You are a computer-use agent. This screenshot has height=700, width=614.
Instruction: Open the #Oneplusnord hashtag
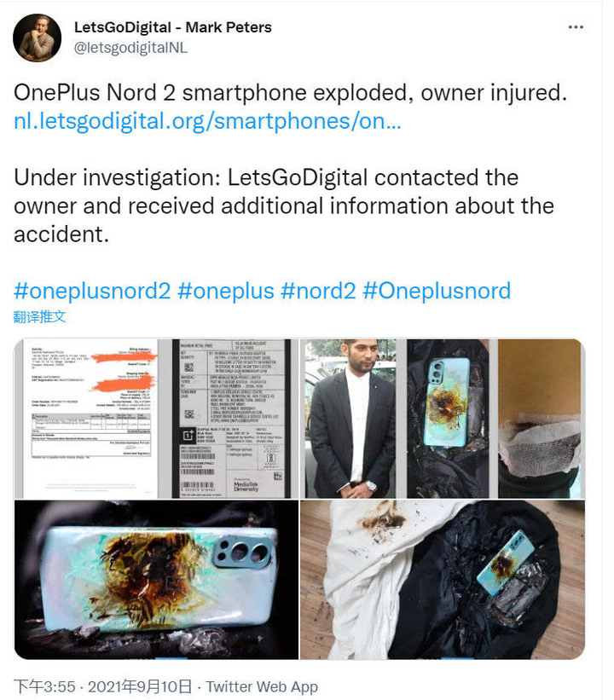[x=437, y=291]
